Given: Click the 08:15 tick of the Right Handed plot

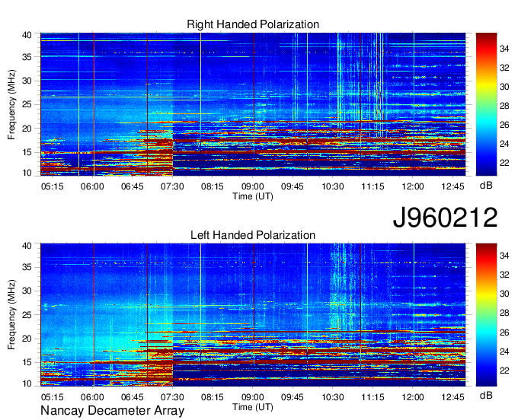Looking at the screenshot, I should click(212, 186).
